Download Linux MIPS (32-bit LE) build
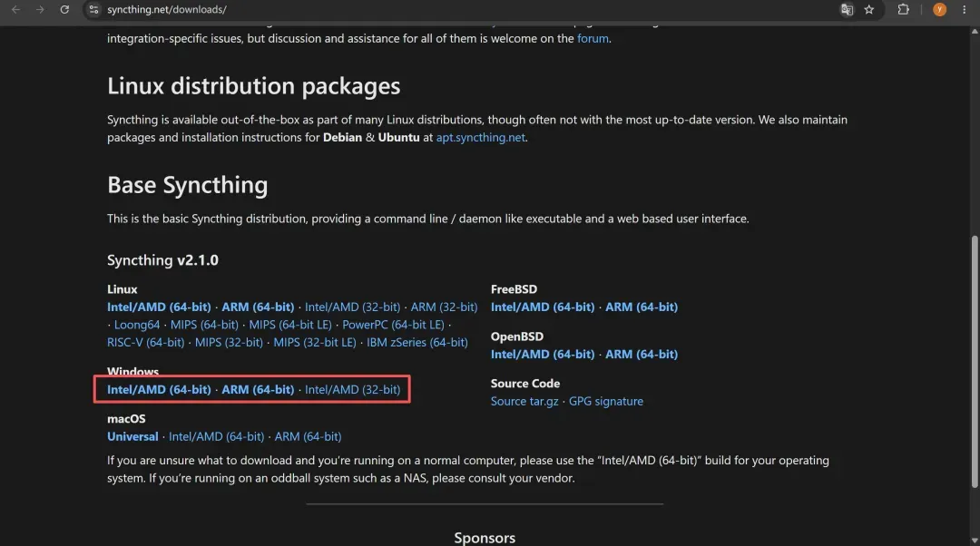This screenshot has height=546, width=980. click(x=314, y=342)
